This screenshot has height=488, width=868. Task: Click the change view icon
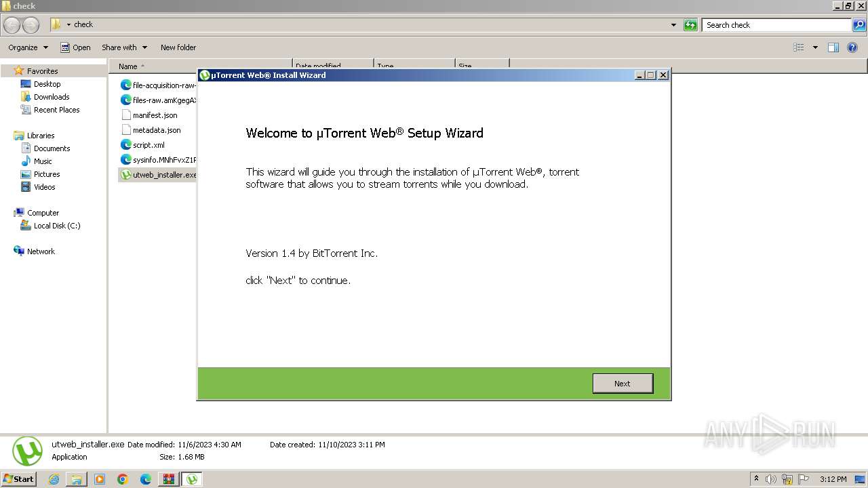(x=799, y=47)
